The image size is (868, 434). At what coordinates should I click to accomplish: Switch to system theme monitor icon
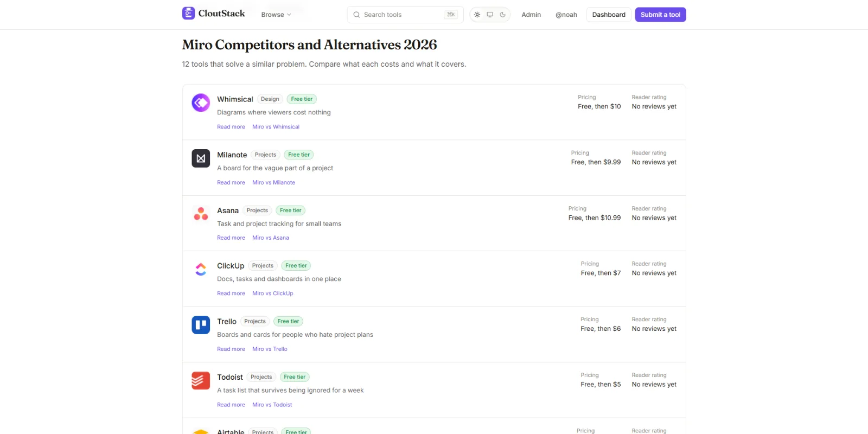coord(490,15)
